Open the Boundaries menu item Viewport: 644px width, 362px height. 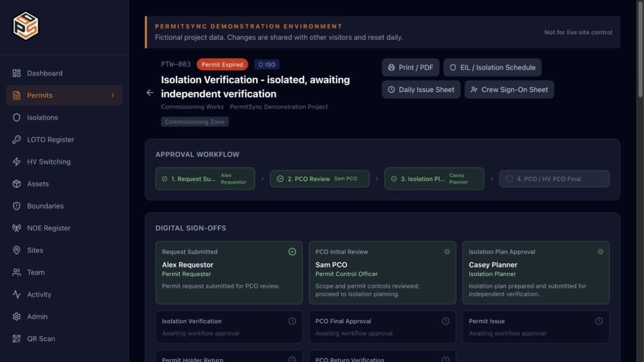[x=64, y=206]
